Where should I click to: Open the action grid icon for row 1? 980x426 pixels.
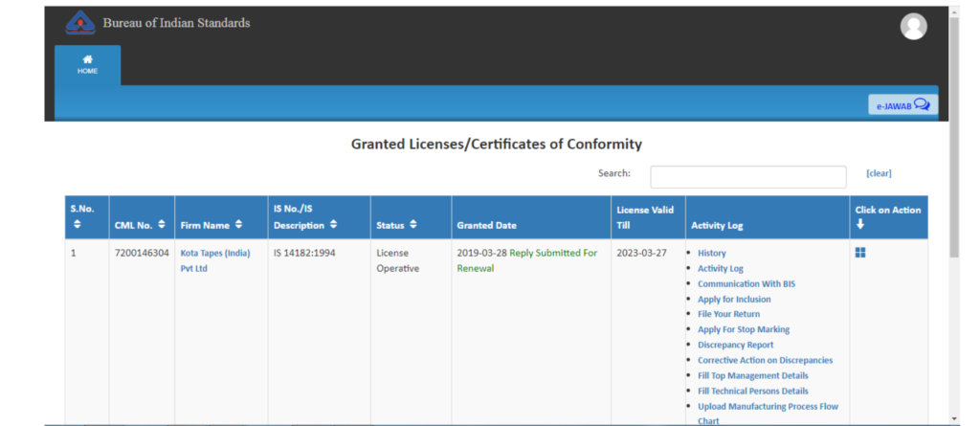[x=860, y=253]
